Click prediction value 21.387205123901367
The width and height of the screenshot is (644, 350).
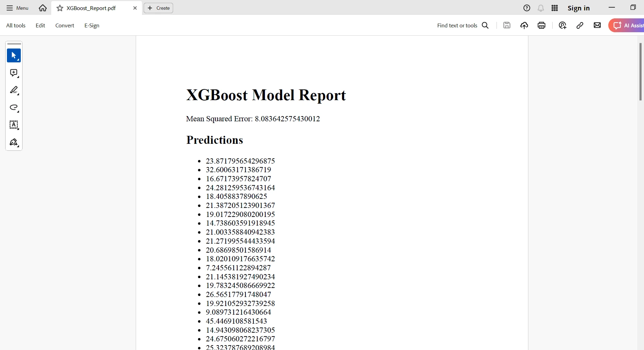240,205
